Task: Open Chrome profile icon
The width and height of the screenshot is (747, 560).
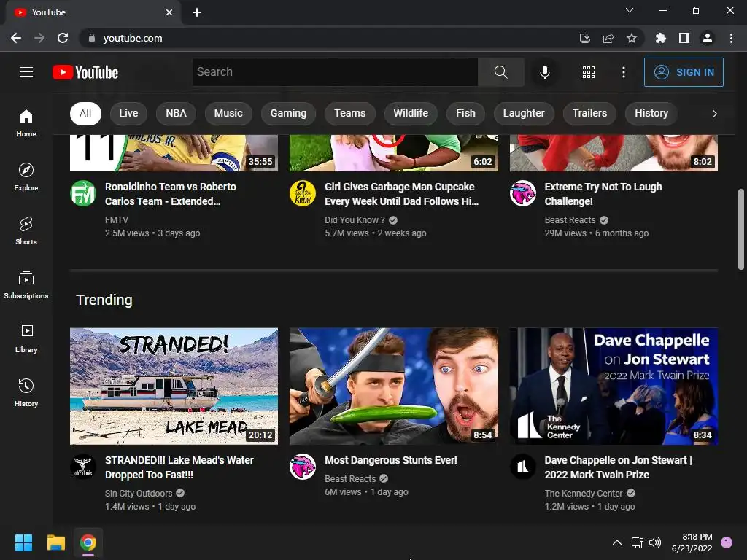Action: (x=708, y=38)
